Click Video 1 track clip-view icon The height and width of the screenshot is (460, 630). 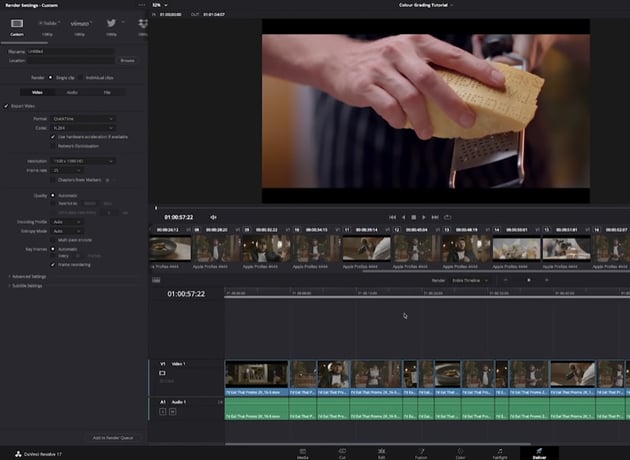coord(162,373)
